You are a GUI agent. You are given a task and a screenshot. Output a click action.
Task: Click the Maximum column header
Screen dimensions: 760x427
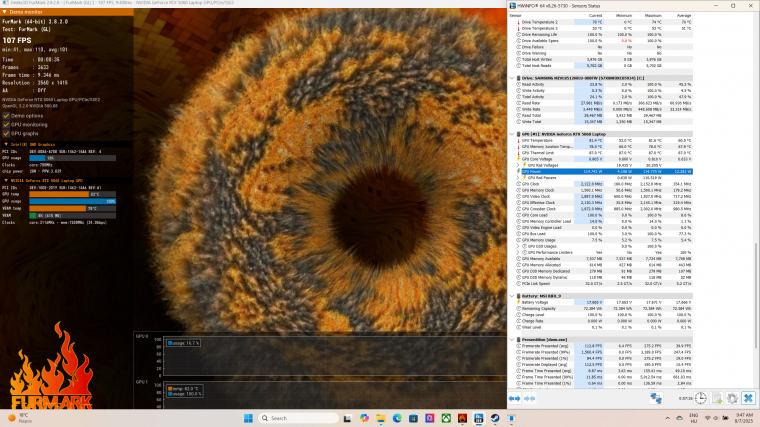pyautogui.click(x=653, y=16)
